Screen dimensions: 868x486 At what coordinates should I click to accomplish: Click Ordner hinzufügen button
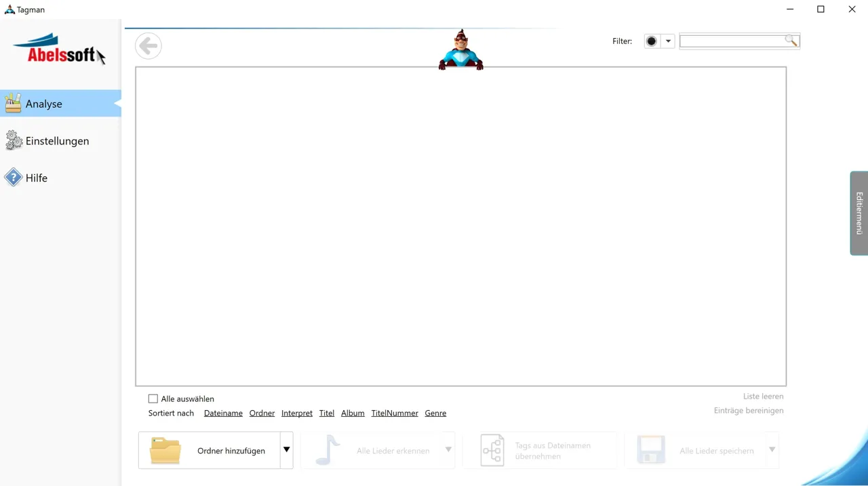(209, 450)
